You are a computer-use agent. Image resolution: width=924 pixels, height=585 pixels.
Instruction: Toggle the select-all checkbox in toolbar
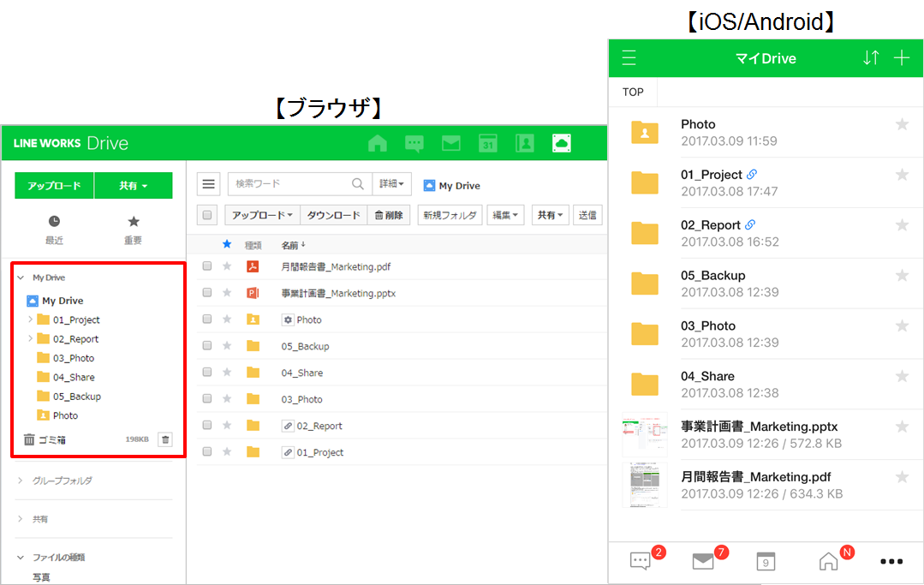tap(206, 215)
